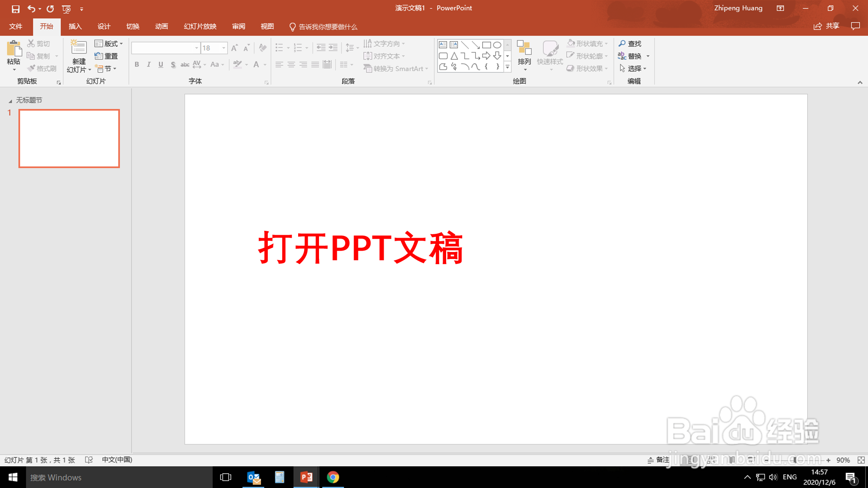Switch to reading view in status bar

tap(732, 460)
